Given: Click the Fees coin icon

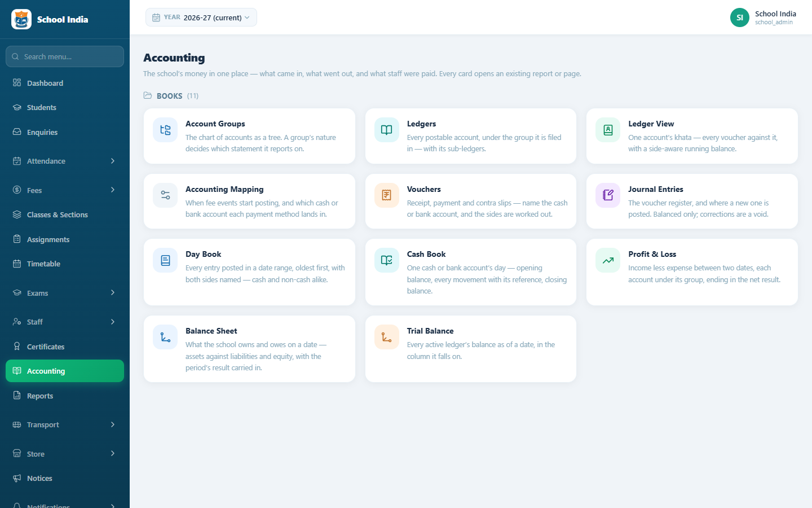Looking at the screenshot, I should [17, 190].
